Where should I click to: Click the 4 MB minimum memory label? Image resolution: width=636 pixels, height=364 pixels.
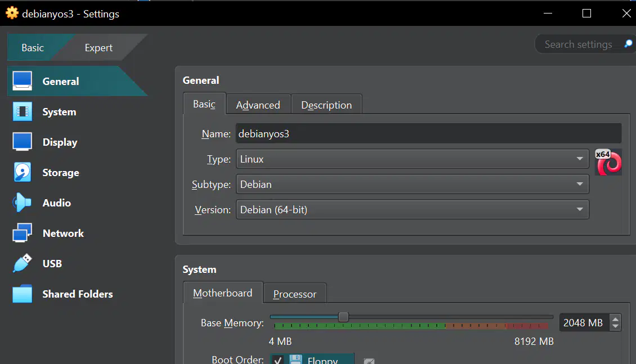click(280, 341)
